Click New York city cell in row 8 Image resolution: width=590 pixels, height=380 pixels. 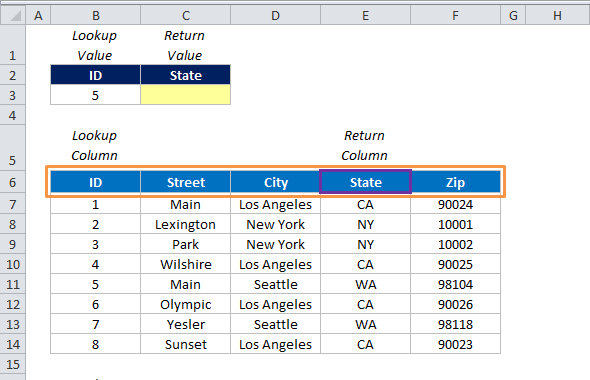click(275, 224)
